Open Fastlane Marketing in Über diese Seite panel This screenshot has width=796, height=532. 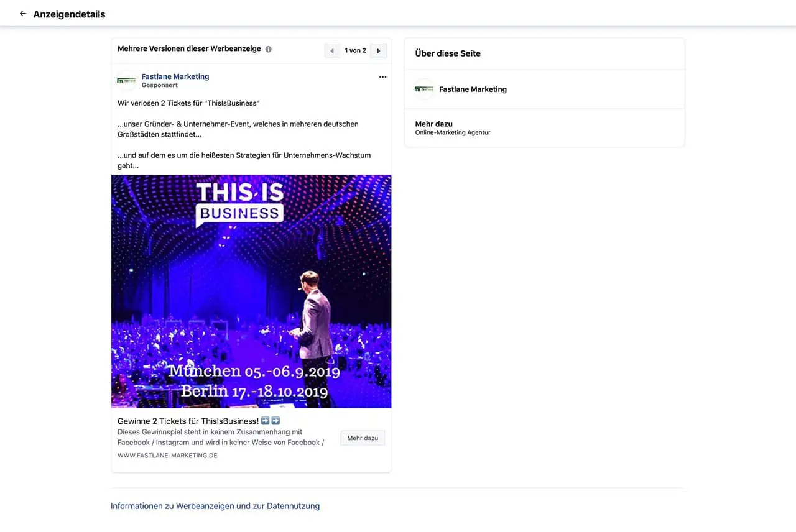tap(473, 89)
